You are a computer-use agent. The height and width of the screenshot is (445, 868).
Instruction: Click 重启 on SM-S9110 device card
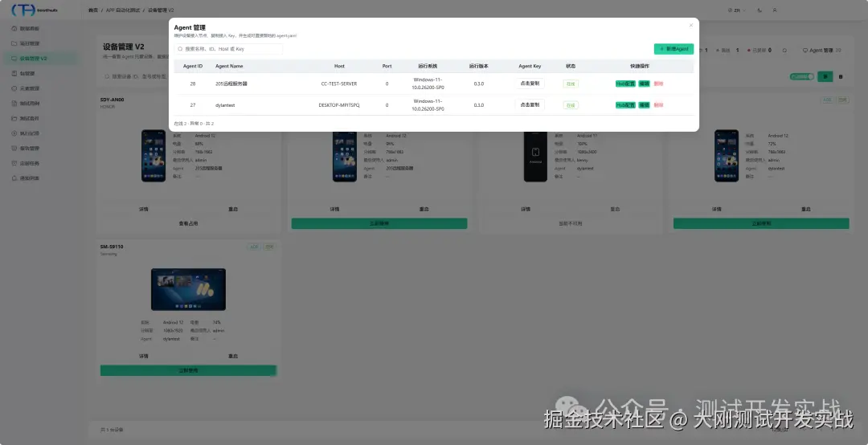click(x=233, y=356)
